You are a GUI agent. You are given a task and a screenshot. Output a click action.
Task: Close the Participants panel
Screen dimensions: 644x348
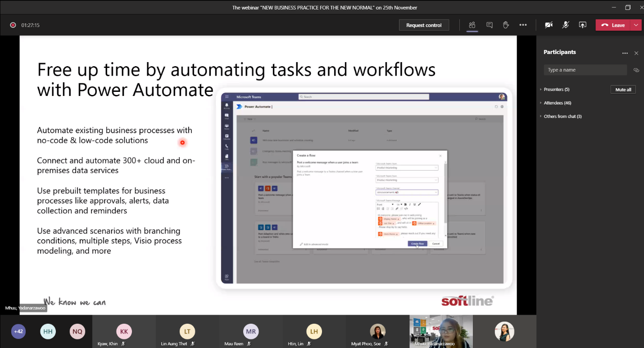636,53
